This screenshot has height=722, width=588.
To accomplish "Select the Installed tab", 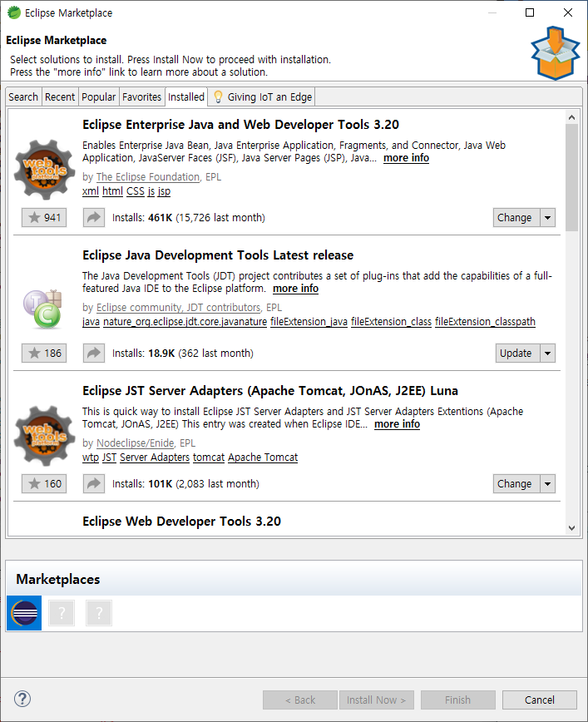I will click(x=186, y=96).
